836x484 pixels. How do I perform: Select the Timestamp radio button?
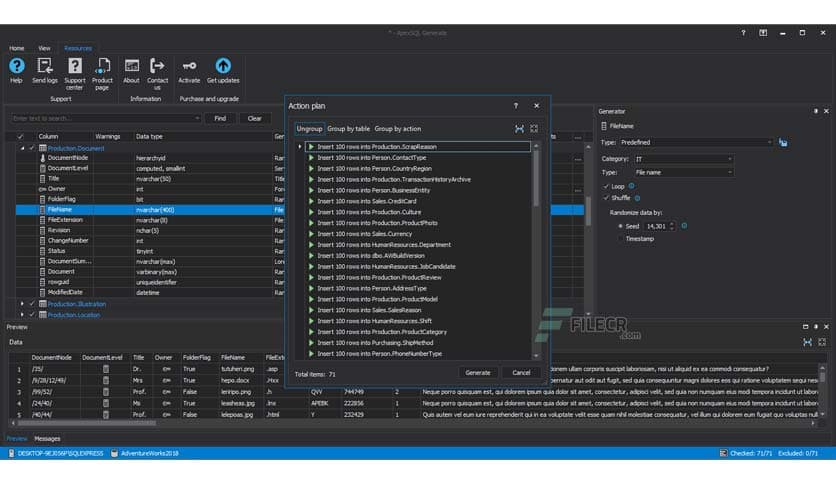pos(621,239)
